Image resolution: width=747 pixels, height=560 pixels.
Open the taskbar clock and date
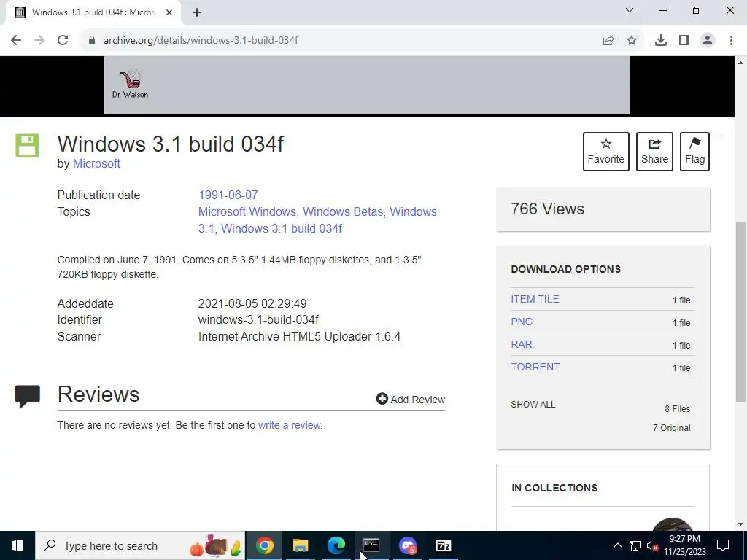[x=684, y=545]
